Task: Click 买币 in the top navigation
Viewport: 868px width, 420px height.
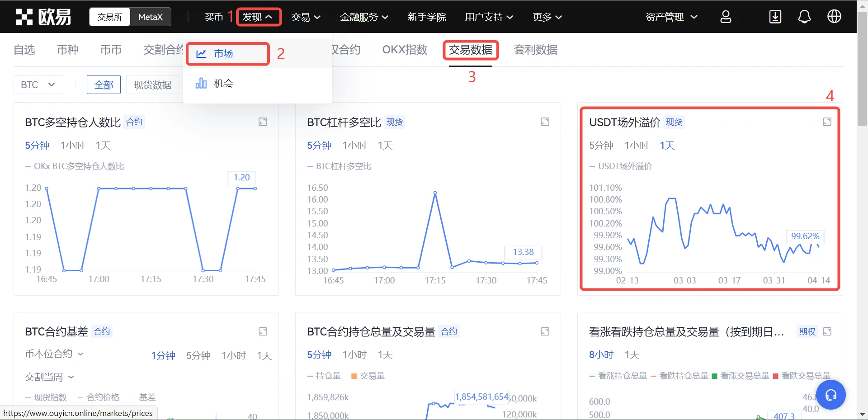Action: (214, 17)
